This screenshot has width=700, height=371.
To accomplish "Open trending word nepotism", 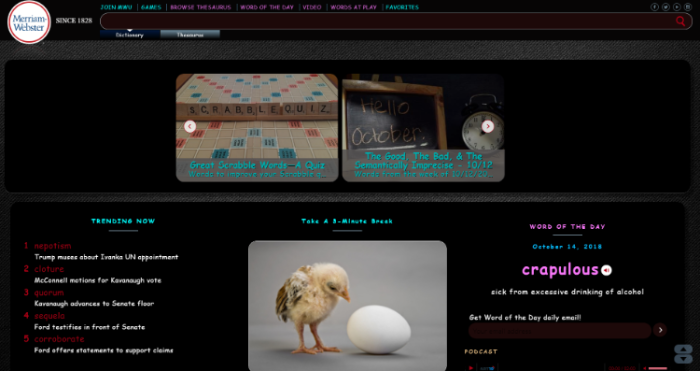I will tap(53, 246).
